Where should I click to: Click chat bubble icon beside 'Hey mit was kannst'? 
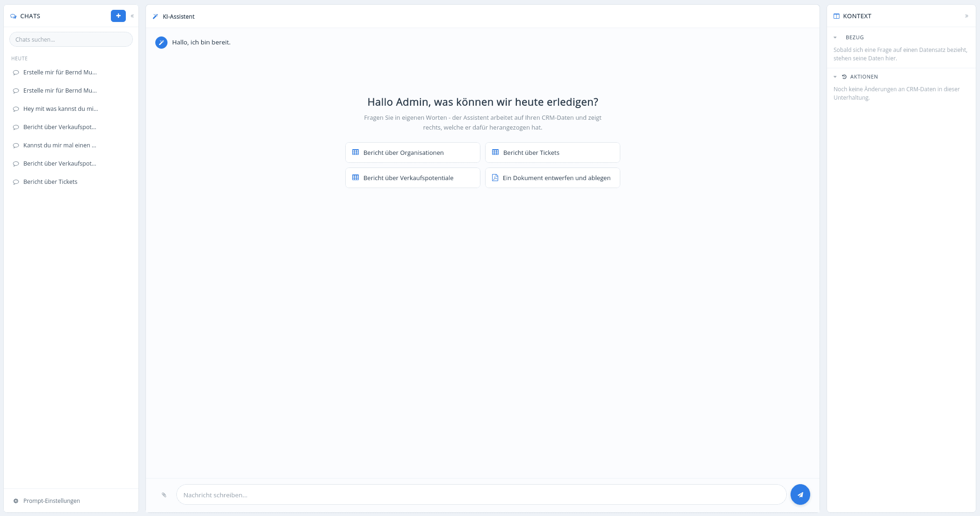click(x=16, y=109)
